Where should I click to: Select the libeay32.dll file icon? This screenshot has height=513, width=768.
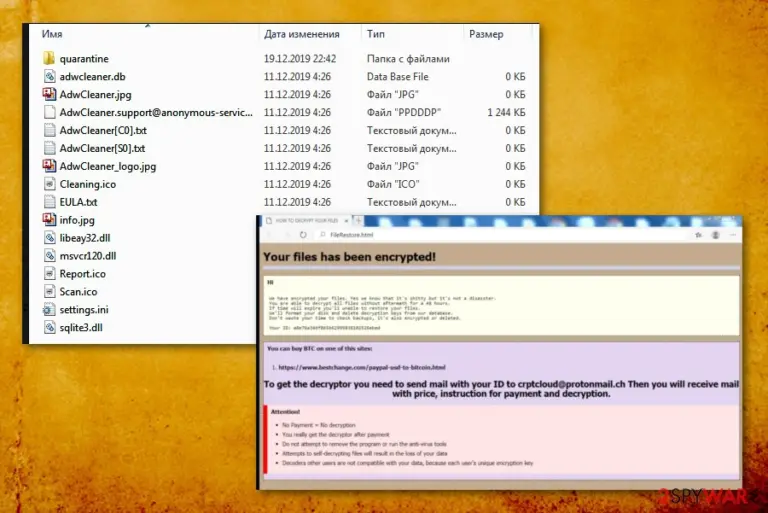49,238
